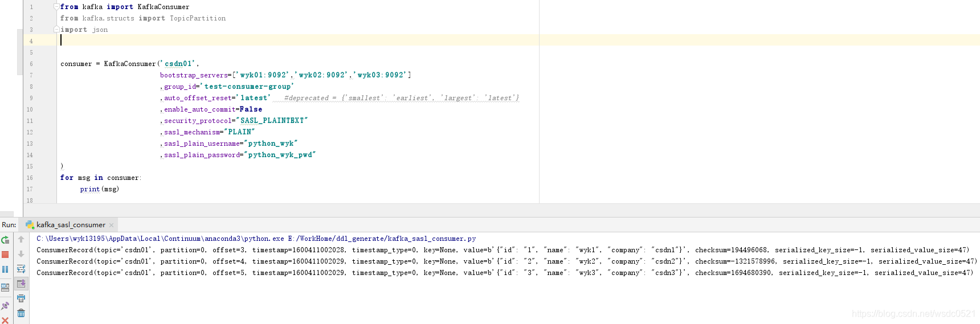Click TopicPartition on line 2

tap(198, 18)
